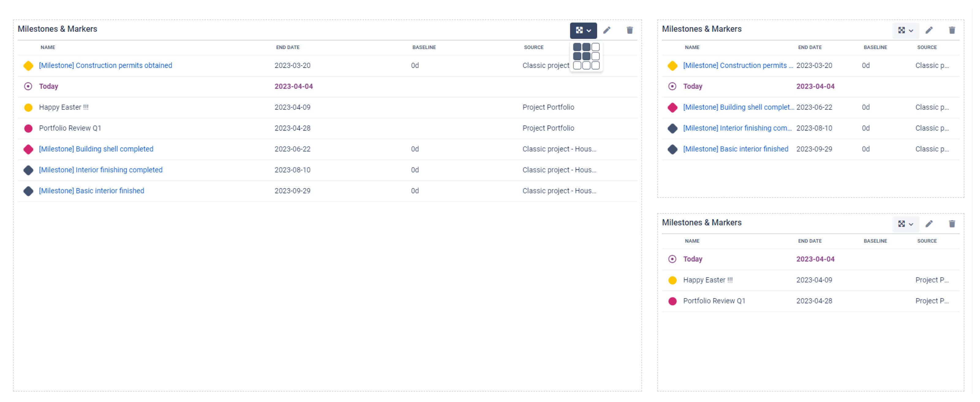
Task: Click date 2023-04-09 in lower right widget
Action: [814, 280]
